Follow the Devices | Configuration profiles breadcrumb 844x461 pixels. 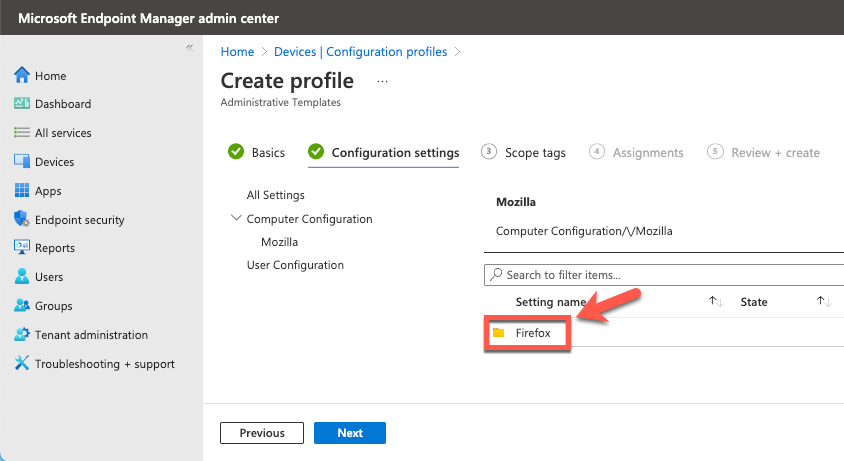(361, 52)
